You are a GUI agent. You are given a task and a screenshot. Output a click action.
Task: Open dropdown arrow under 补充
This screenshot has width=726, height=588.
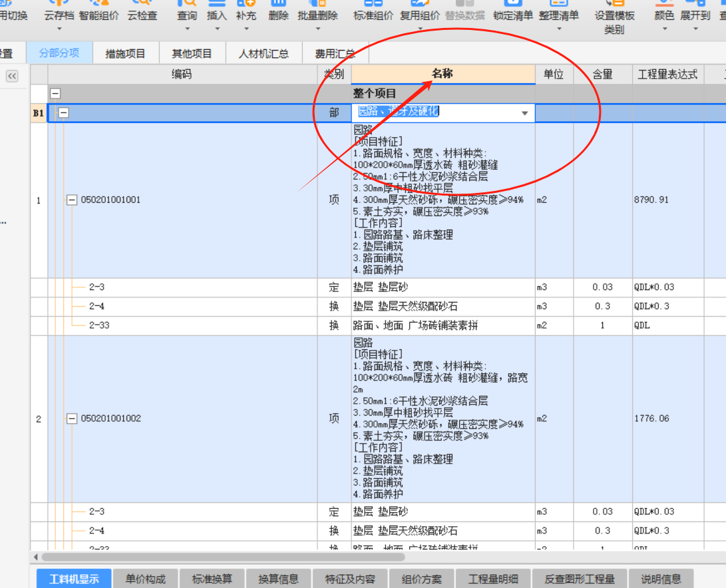246,29
